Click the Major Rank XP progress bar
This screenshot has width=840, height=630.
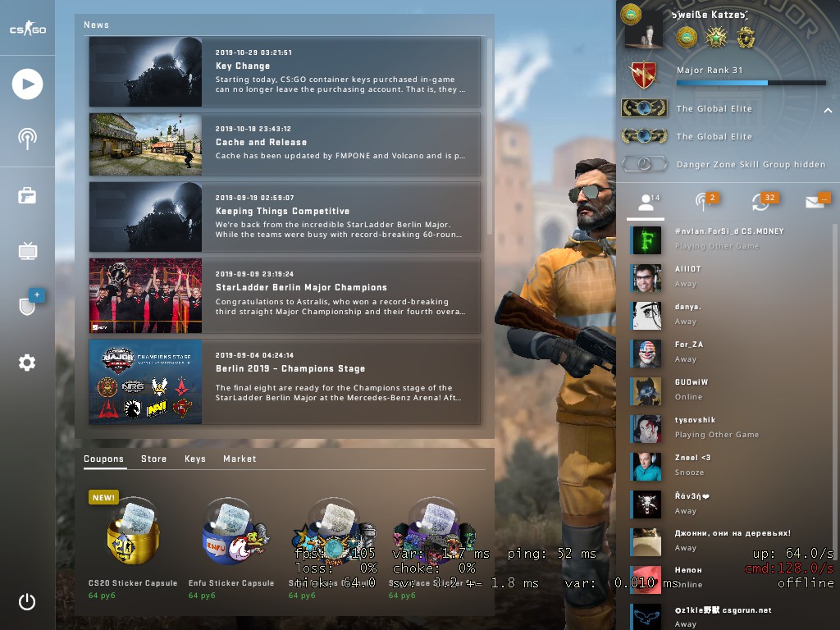751,83
